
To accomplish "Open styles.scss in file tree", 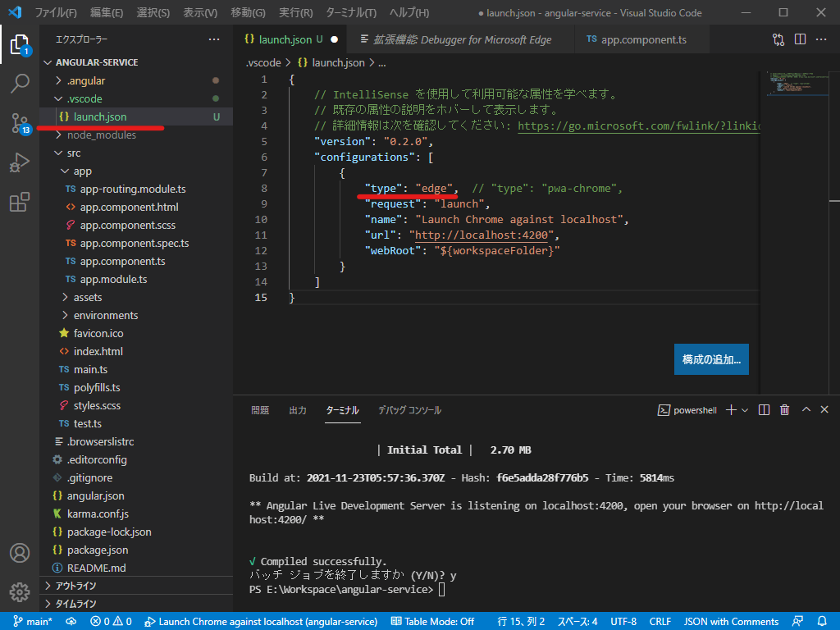I will click(x=135, y=405).
